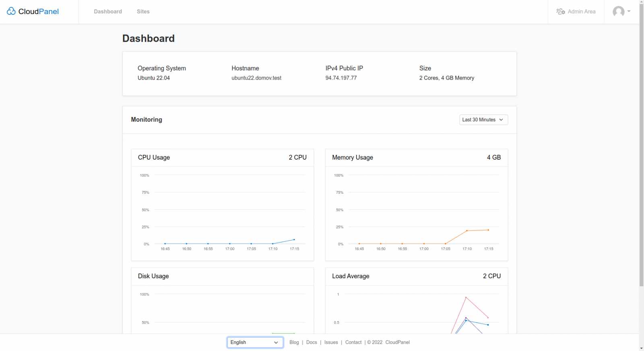The image size is (644, 351).
Task: Click the Dashboard page heading
Action: 149,39
